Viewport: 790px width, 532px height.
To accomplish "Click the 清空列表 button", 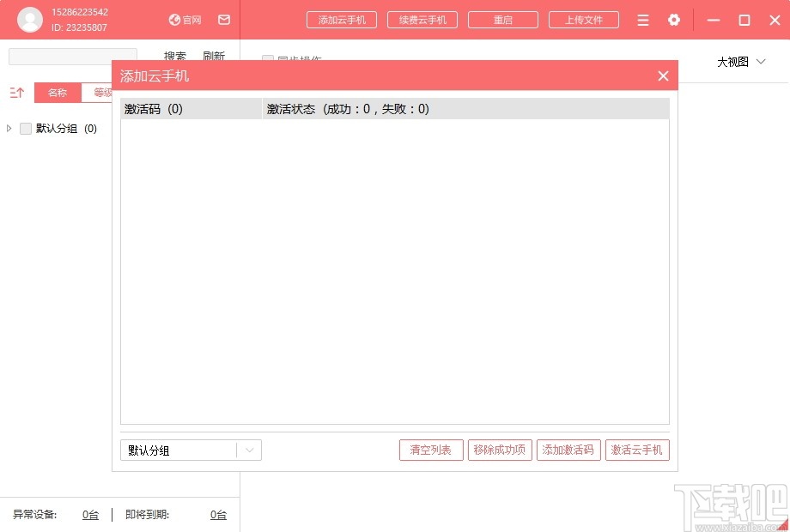I will click(430, 449).
